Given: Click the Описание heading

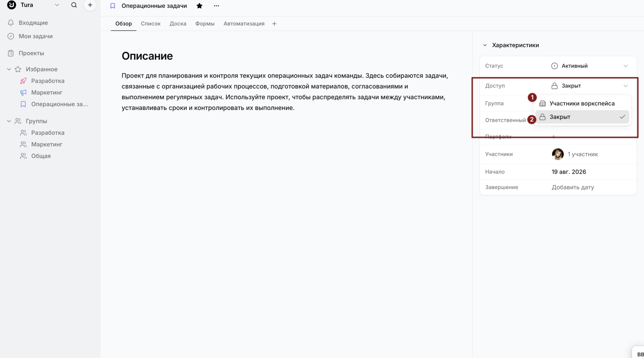Looking at the screenshot, I should 147,56.
